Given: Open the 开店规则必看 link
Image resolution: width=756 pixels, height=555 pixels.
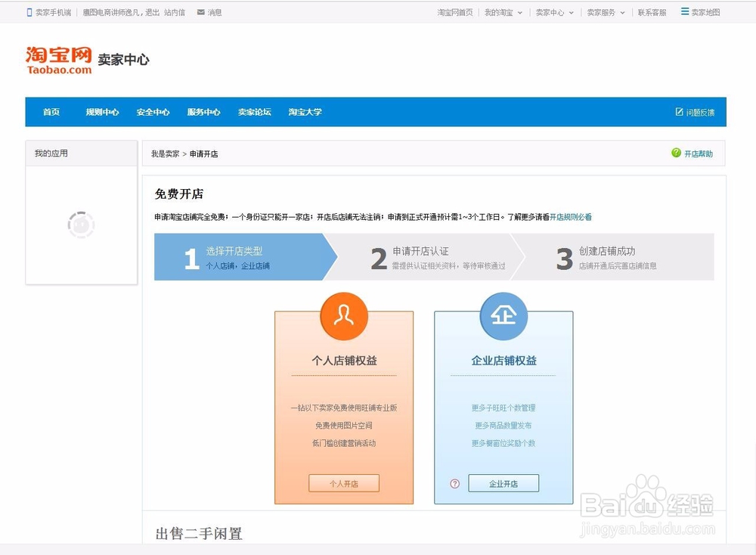Looking at the screenshot, I should click(570, 217).
